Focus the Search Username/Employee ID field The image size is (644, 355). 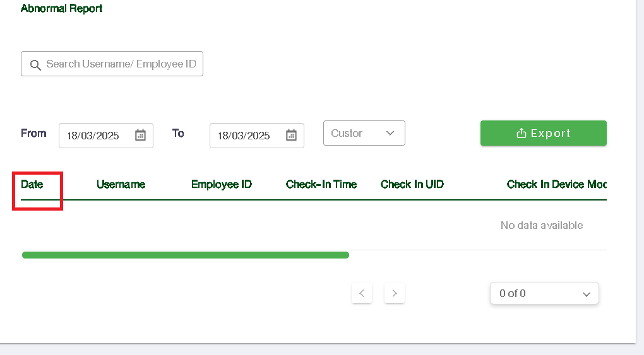click(121, 64)
